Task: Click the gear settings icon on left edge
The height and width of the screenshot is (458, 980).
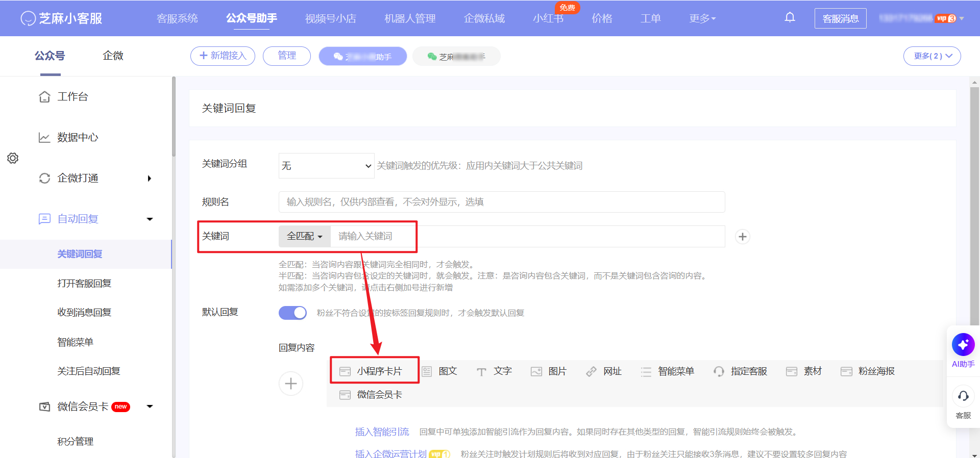Action: [13, 158]
